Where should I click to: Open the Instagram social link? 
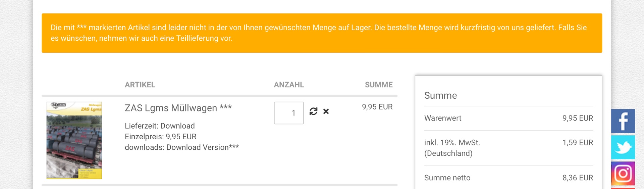(623, 174)
